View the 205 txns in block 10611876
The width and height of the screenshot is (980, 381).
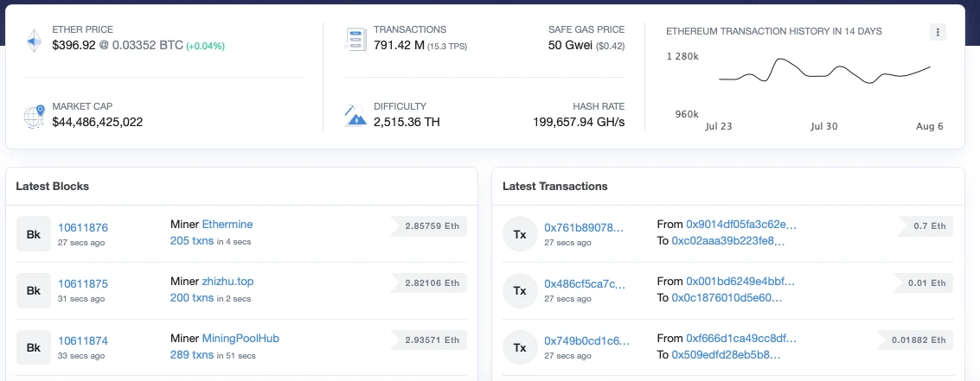click(x=193, y=241)
